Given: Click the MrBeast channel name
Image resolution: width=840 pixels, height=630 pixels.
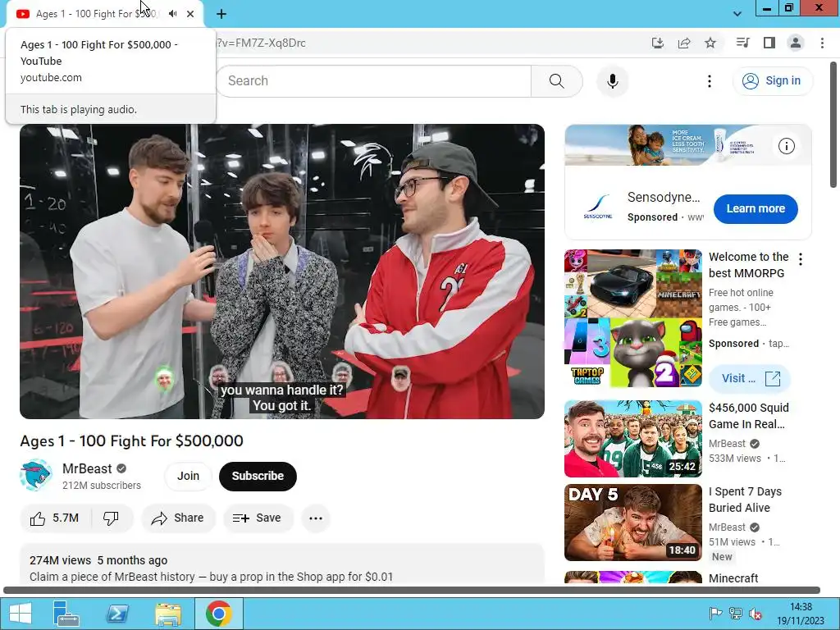Looking at the screenshot, I should pyautogui.click(x=87, y=468).
